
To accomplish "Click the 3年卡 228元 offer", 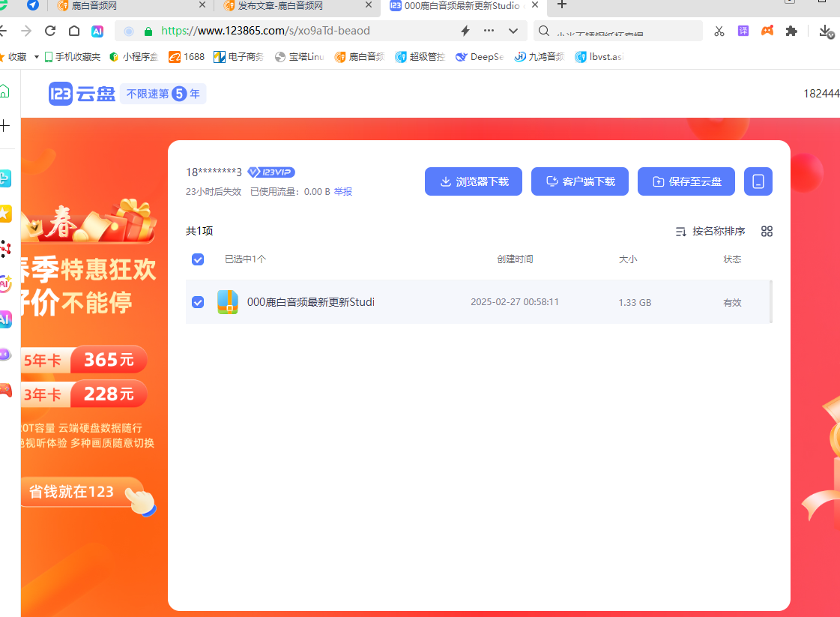I will tap(84, 394).
